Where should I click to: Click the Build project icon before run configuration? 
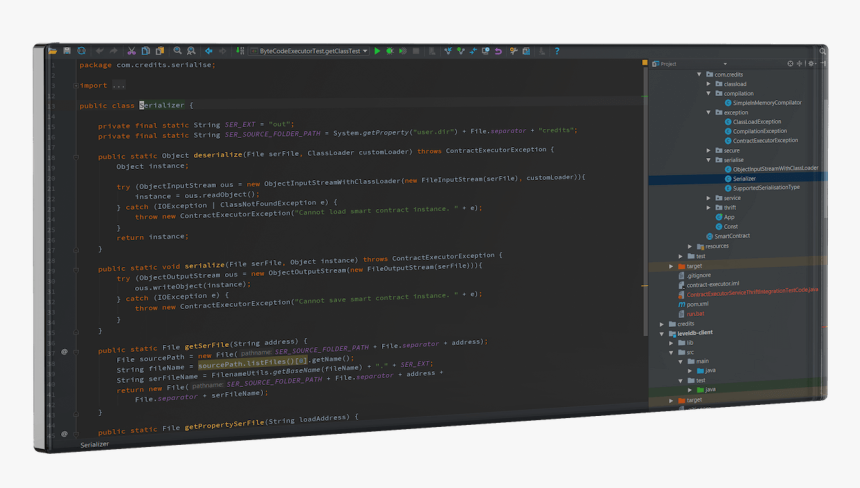240,51
